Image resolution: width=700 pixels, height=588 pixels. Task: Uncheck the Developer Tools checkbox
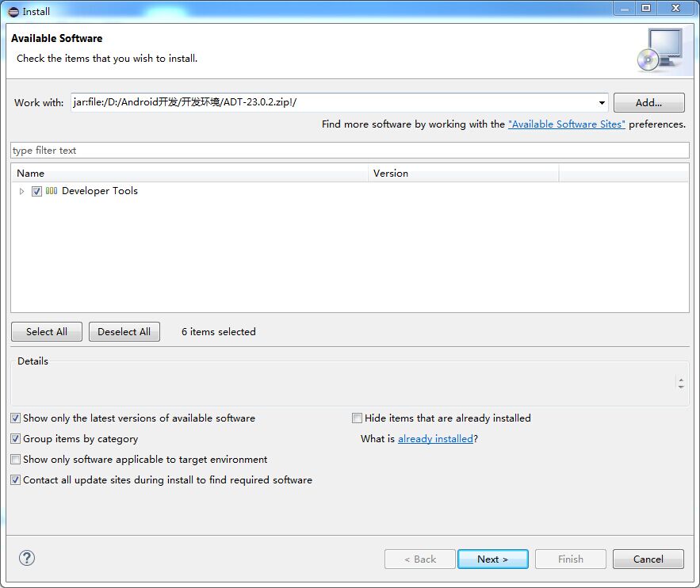pyautogui.click(x=36, y=191)
